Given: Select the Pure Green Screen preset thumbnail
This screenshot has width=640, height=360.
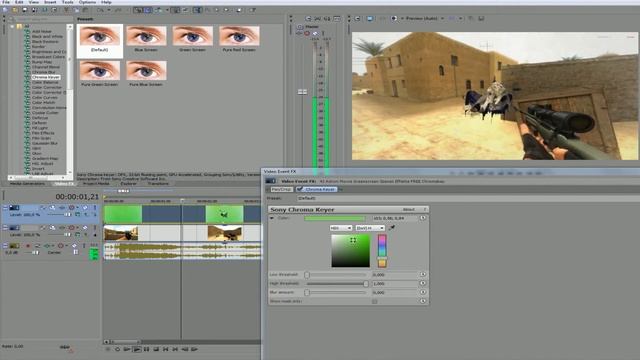Looking at the screenshot, I should [100, 74].
